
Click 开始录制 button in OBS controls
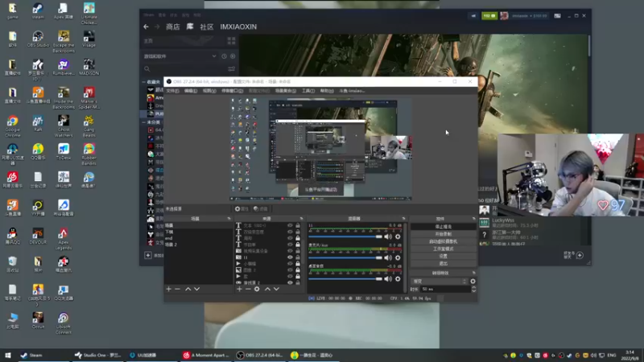tap(444, 234)
